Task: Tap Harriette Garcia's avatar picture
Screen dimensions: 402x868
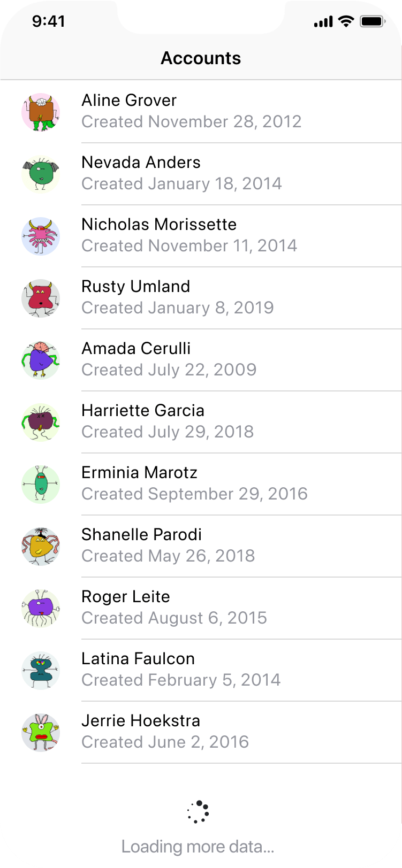Action: (41, 422)
